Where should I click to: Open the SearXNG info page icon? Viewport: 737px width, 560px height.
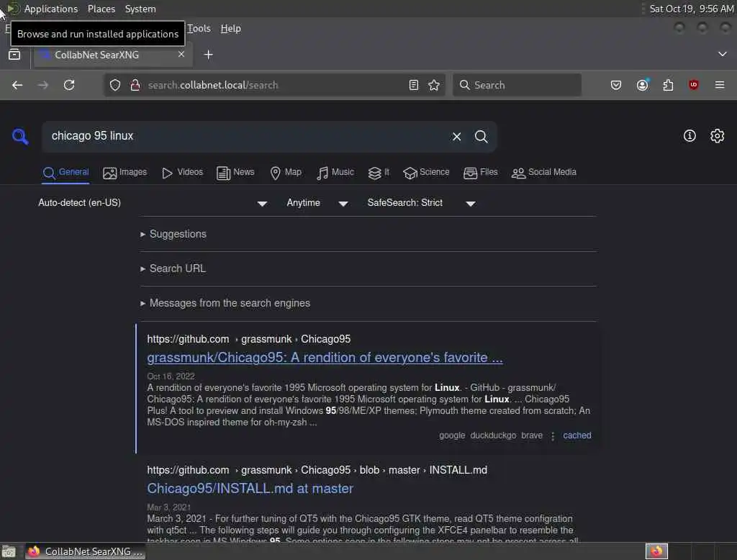coord(689,136)
